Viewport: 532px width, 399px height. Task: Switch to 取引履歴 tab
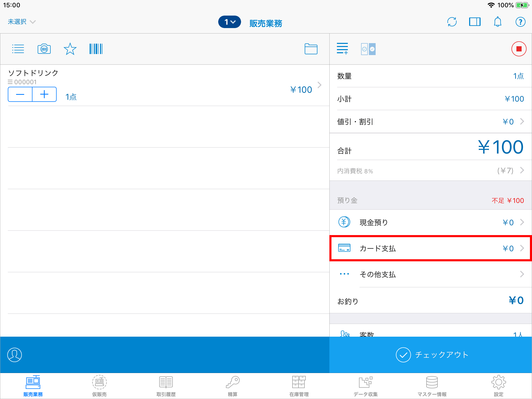[x=166, y=386]
